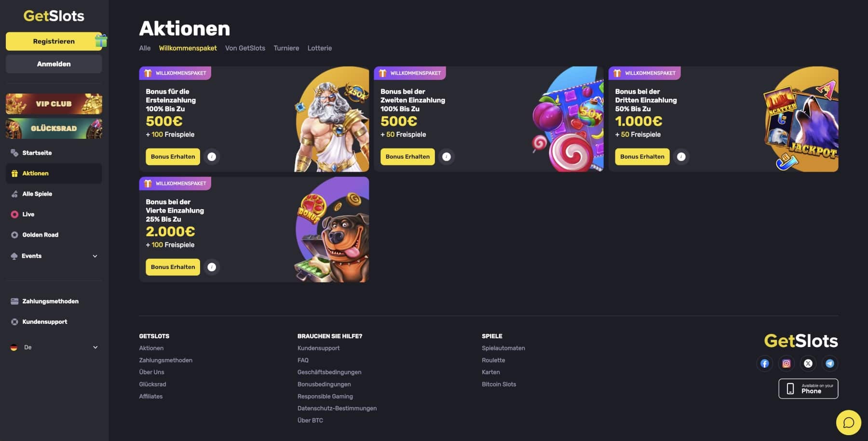Open the Facebook social icon

tap(765, 363)
